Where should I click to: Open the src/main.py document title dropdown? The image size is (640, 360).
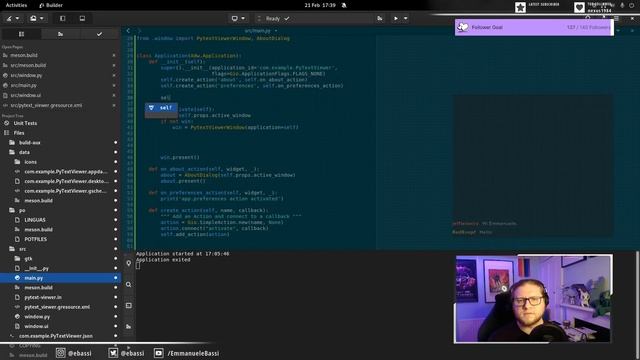tap(260, 31)
